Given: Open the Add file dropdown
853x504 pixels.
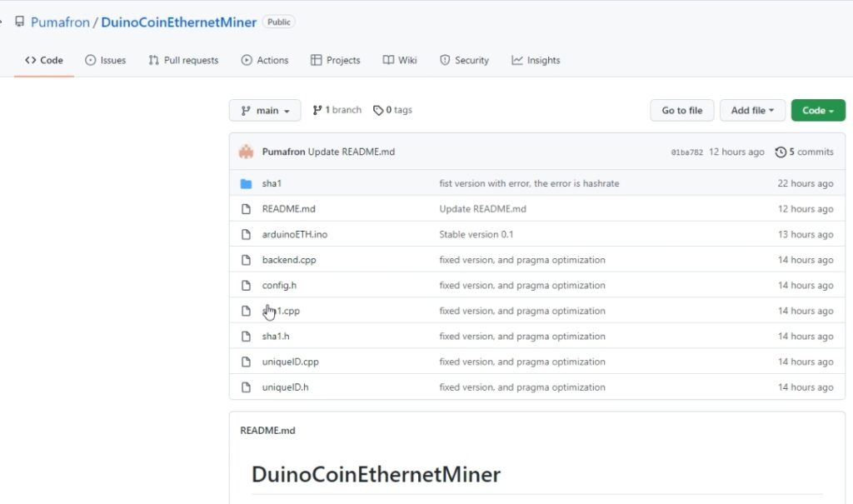Looking at the screenshot, I should point(752,110).
